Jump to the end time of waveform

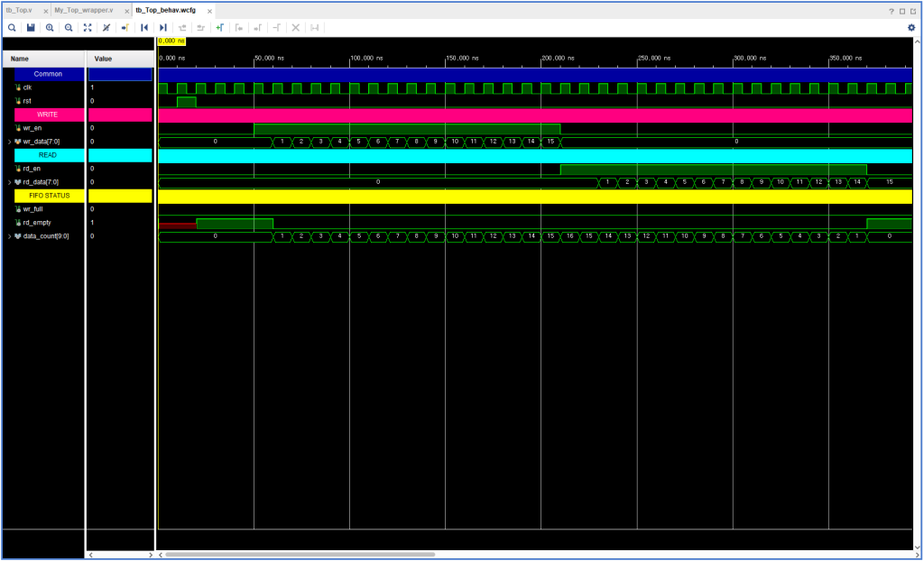point(163,28)
